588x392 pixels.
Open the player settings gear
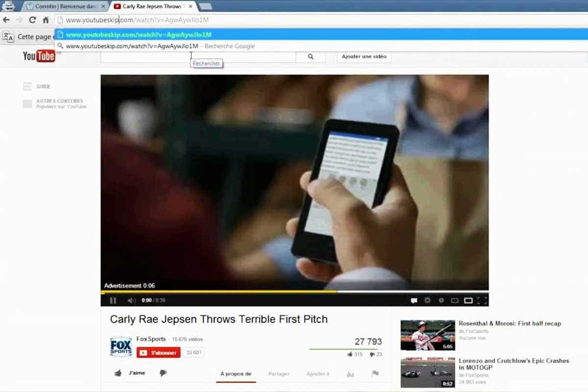point(427,300)
